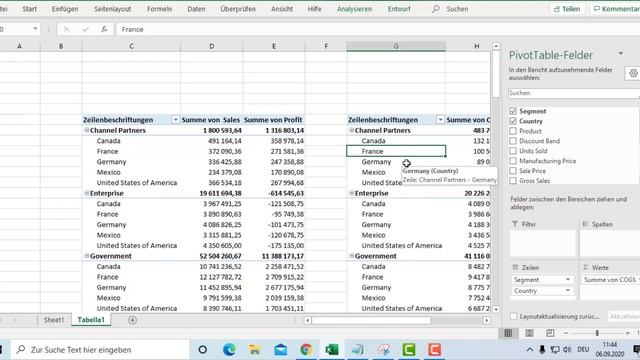Open Segment field dropdown in Zeilen area
The height and width of the screenshot is (360, 640).
(x=567, y=280)
